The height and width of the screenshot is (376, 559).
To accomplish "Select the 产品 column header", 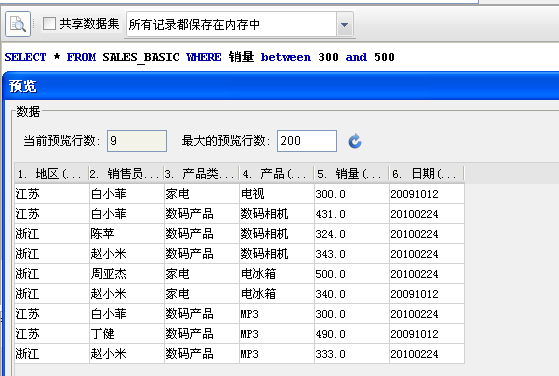I will tap(276, 174).
